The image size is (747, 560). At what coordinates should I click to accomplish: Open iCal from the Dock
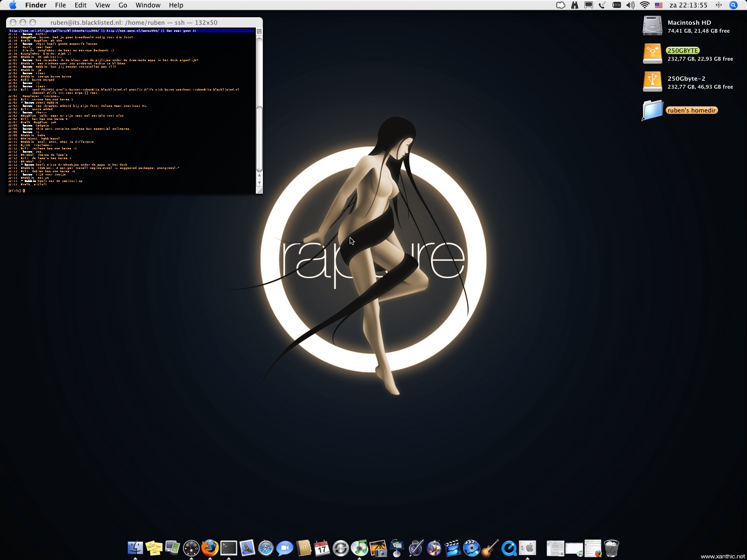click(x=322, y=548)
